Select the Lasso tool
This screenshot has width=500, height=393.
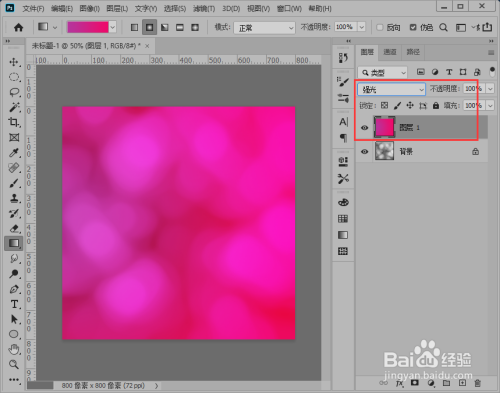coord(14,92)
